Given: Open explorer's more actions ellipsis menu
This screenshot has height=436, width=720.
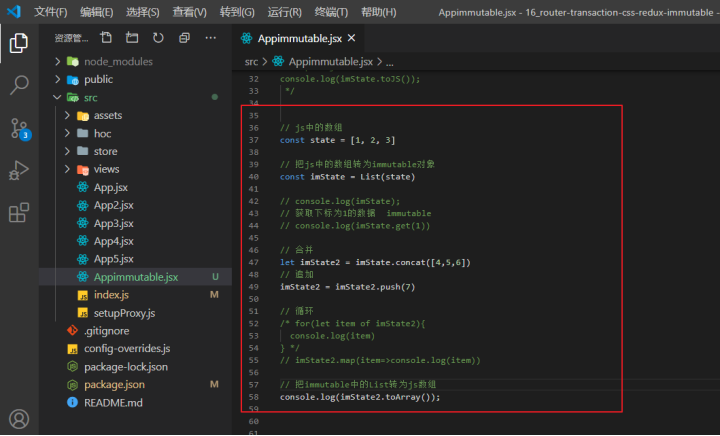Looking at the screenshot, I should click(211, 38).
